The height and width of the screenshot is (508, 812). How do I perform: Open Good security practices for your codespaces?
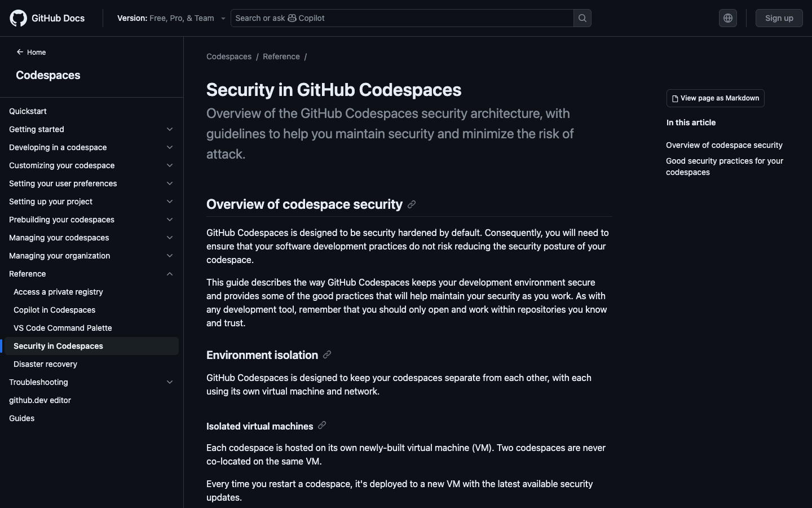pyautogui.click(x=724, y=167)
